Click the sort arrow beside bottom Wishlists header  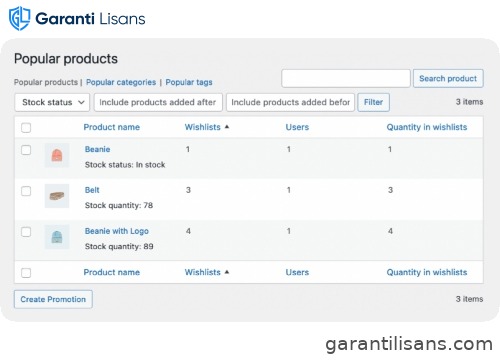[227, 272]
